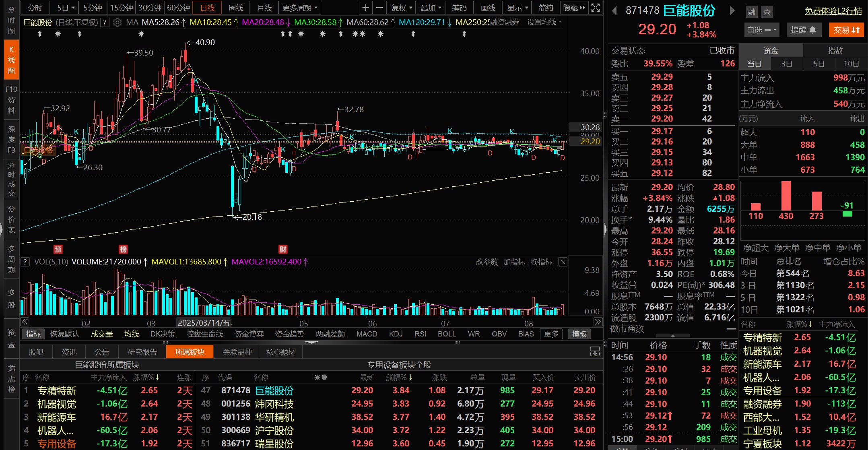Click 模板 template button

[579, 334]
